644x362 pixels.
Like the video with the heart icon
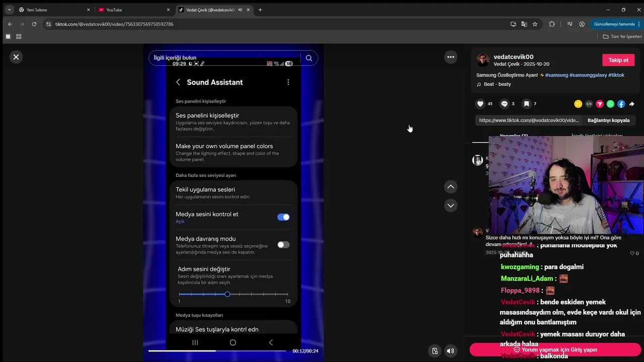(480, 104)
